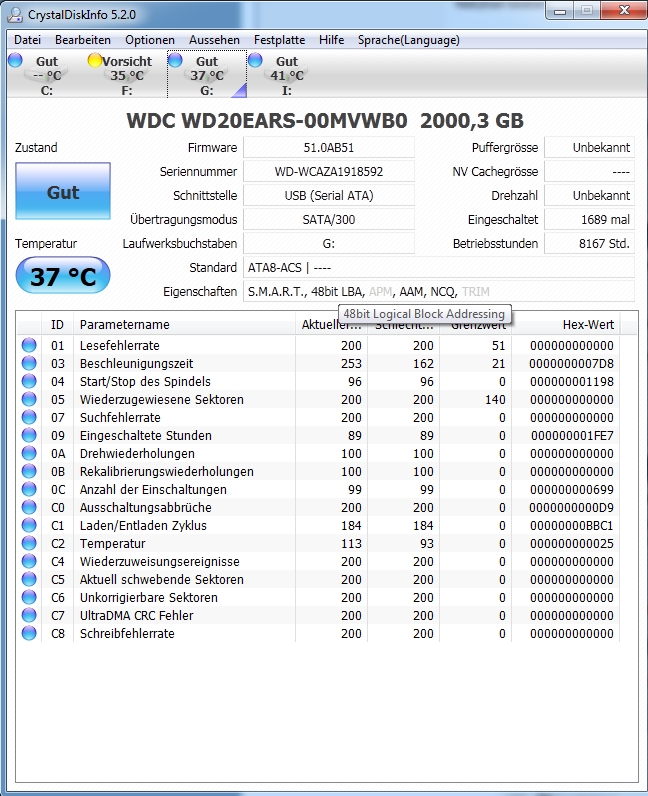
Task: Click hex value 000000001FE7
Action: pos(572,436)
